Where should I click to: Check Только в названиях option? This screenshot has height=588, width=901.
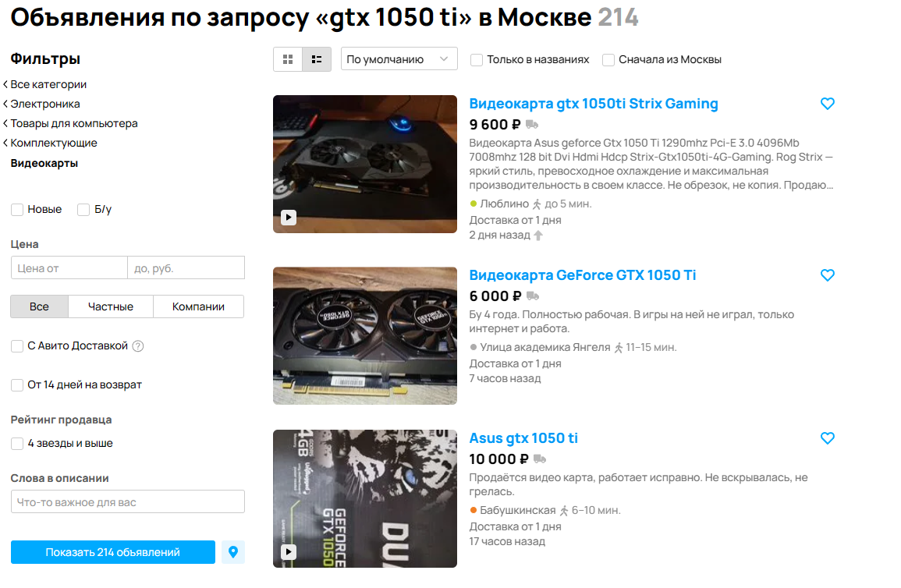(477, 60)
